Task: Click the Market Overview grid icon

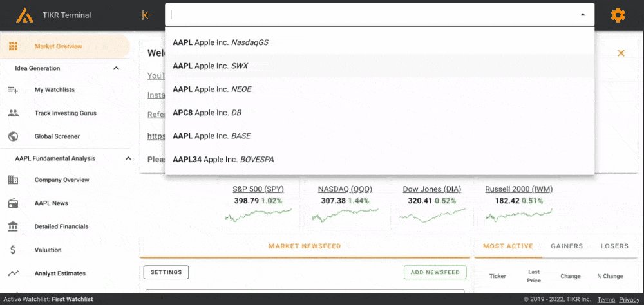Action: tap(13, 46)
